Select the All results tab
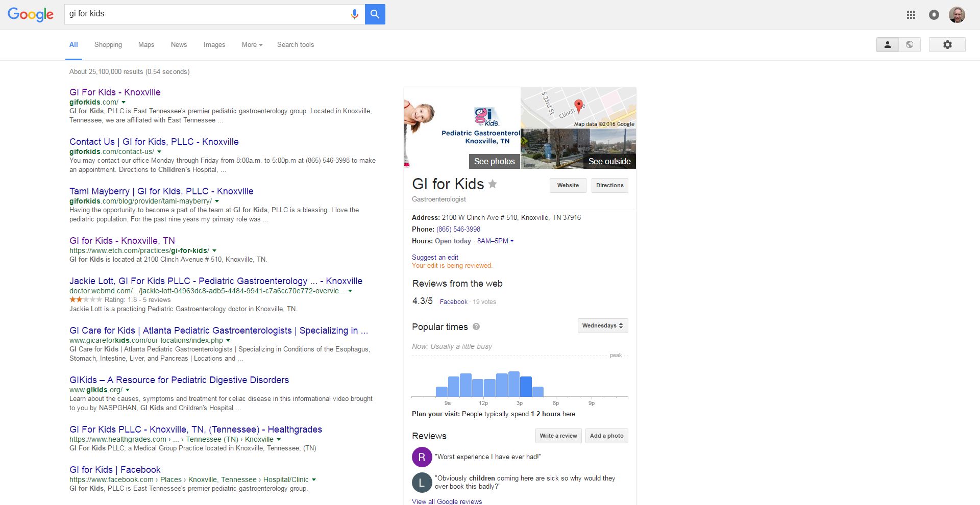Image resolution: width=980 pixels, height=505 pixels. pyautogui.click(x=73, y=45)
